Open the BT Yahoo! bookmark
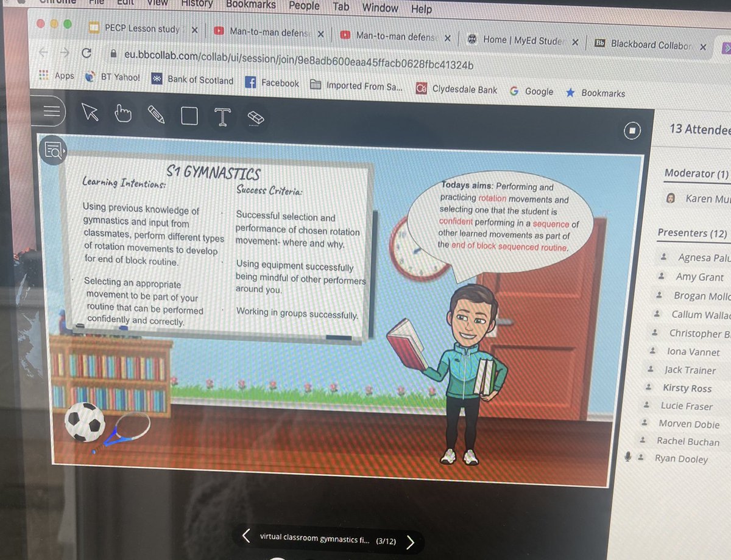This screenshot has height=560, width=731. point(113,77)
